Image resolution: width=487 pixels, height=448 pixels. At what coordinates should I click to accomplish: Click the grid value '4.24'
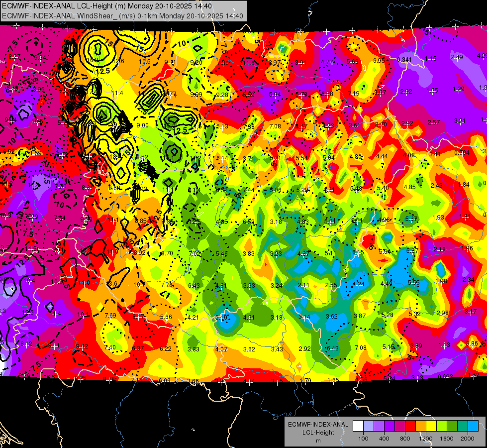tap(359, 284)
